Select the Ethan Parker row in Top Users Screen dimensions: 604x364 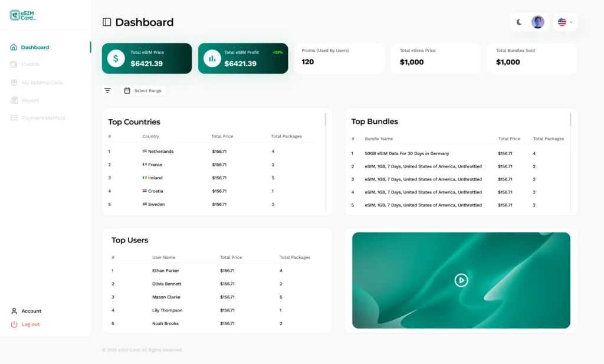coord(166,271)
